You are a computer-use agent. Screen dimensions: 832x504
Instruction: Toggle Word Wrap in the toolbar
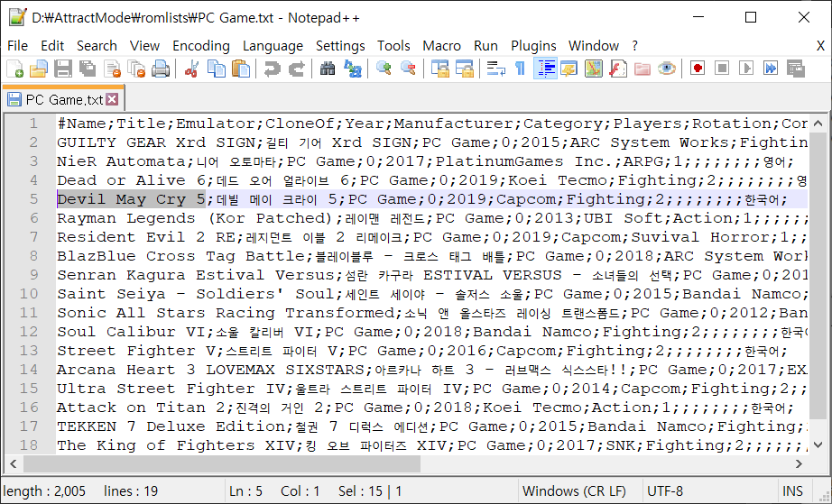pyautogui.click(x=495, y=69)
